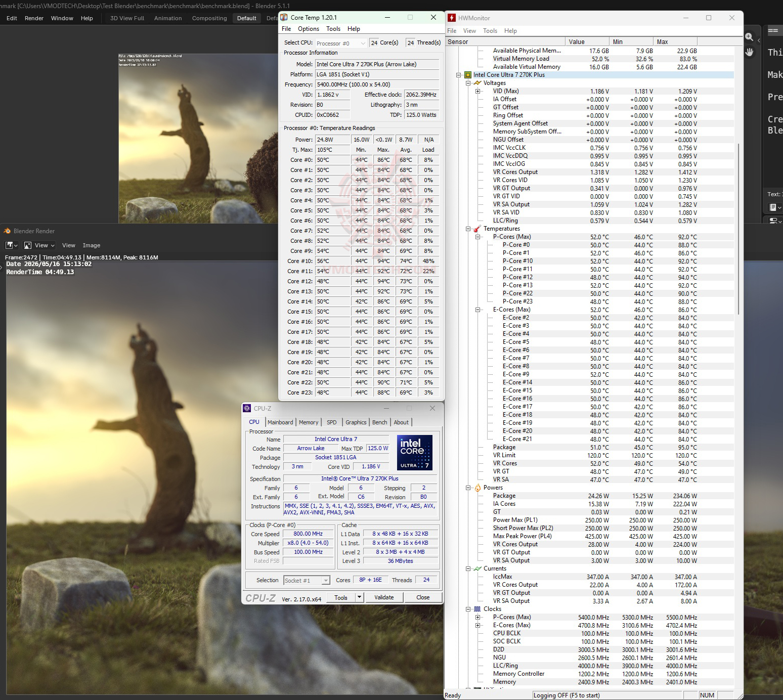This screenshot has width=783, height=700.
Task: Collapse the E-Cores (Max) temperatures node
Action: [x=477, y=310]
